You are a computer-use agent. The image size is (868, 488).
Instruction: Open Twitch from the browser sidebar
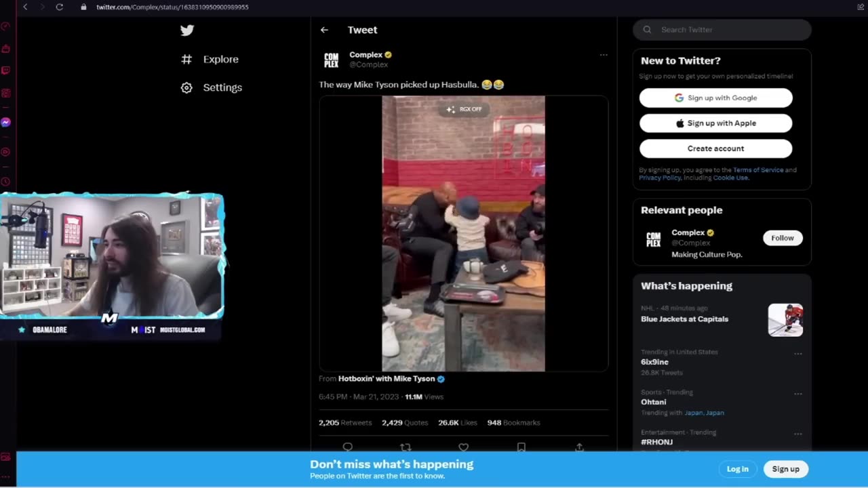point(5,70)
